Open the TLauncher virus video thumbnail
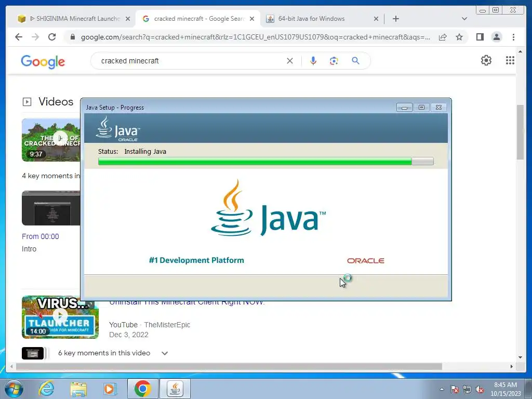 click(x=60, y=317)
